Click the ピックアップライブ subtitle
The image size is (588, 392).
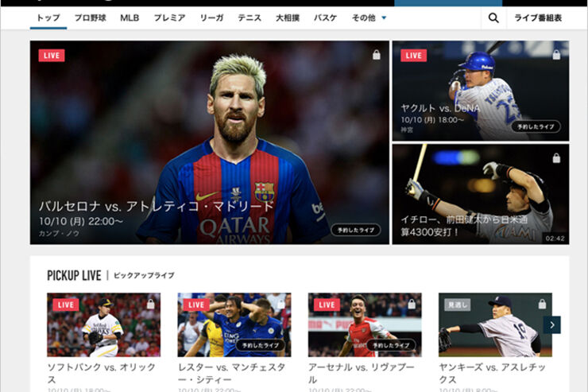(x=144, y=275)
